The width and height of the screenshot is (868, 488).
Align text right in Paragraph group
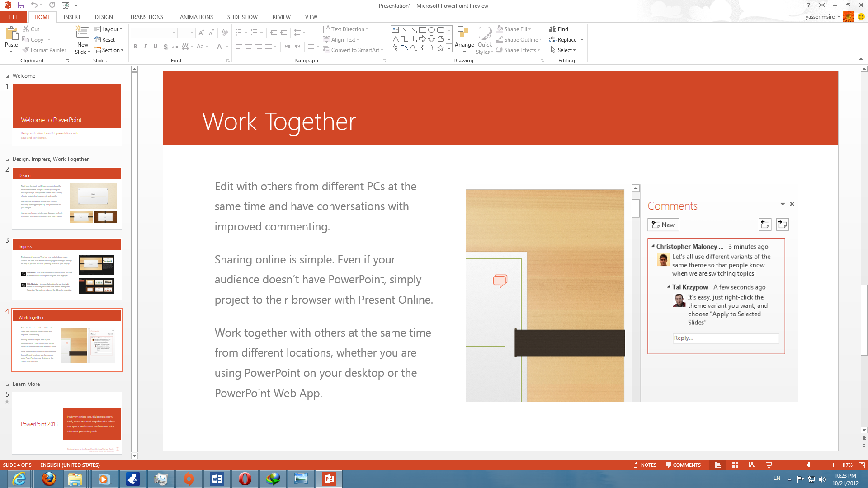(259, 47)
